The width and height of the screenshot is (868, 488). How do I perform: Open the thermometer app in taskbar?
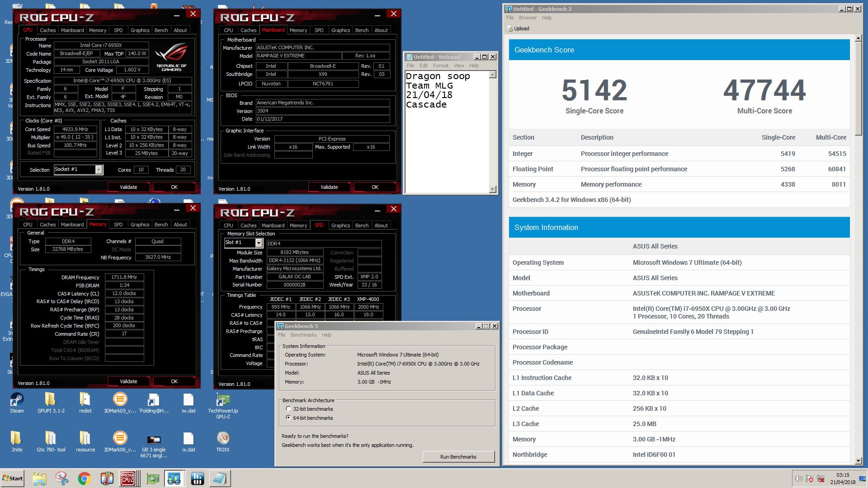click(107, 479)
